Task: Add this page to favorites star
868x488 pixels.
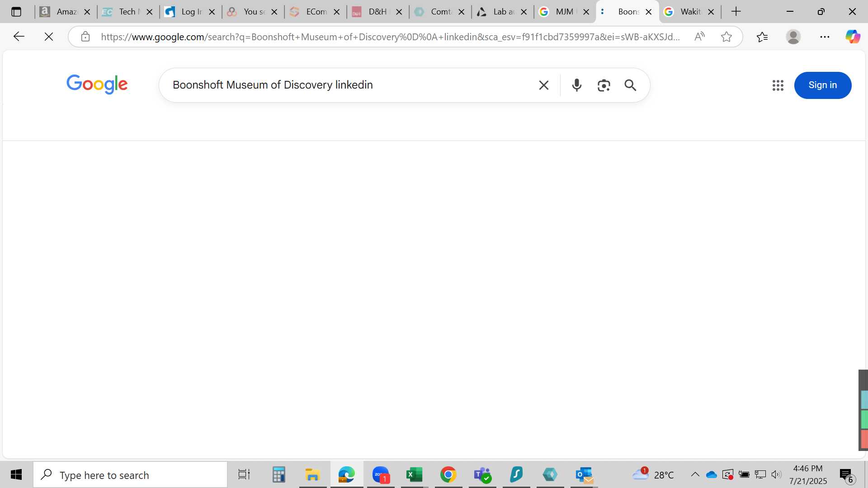Action: click(x=726, y=37)
